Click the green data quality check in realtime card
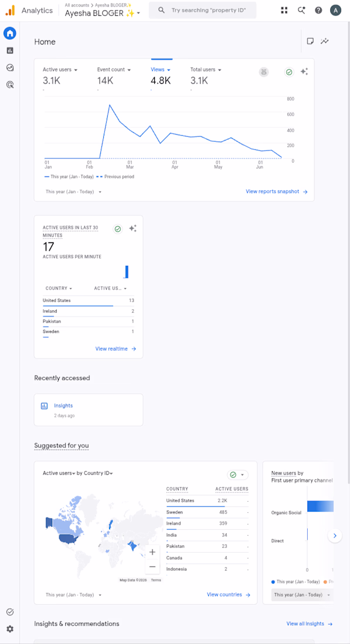This screenshot has width=350, height=644. pyautogui.click(x=118, y=229)
